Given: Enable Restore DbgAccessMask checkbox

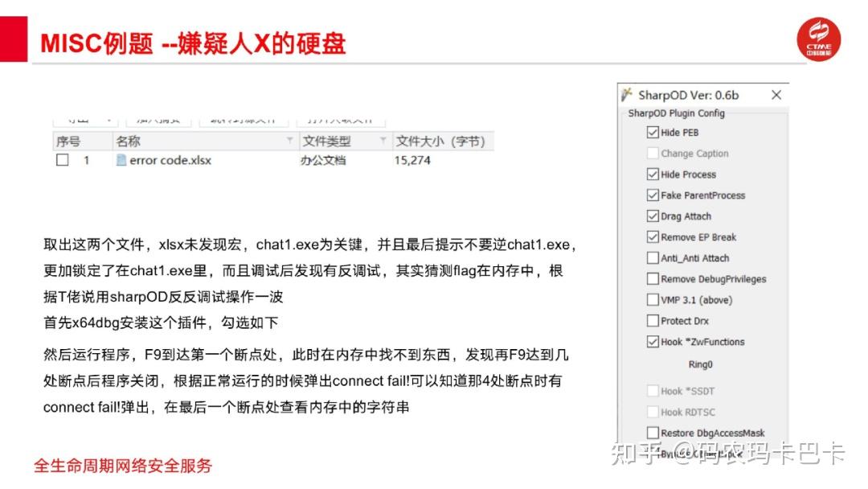Looking at the screenshot, I should coord(653,433).
